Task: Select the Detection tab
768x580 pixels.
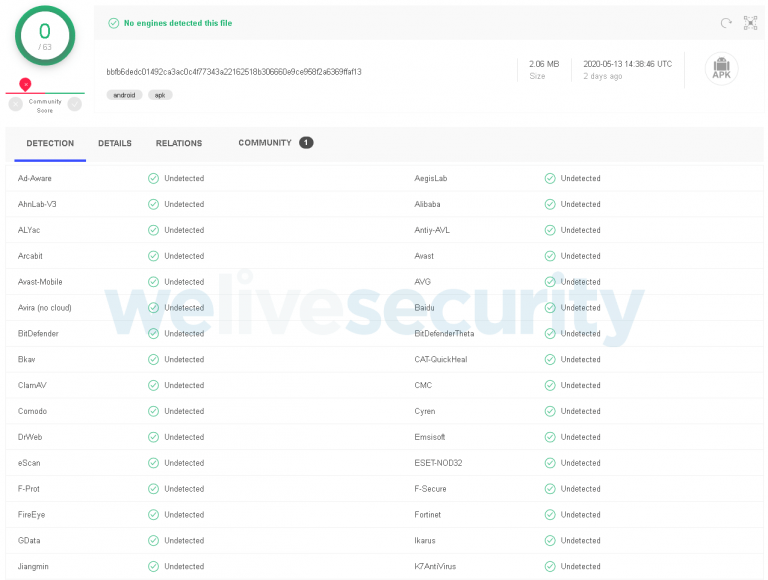Action: click(50, 143)
